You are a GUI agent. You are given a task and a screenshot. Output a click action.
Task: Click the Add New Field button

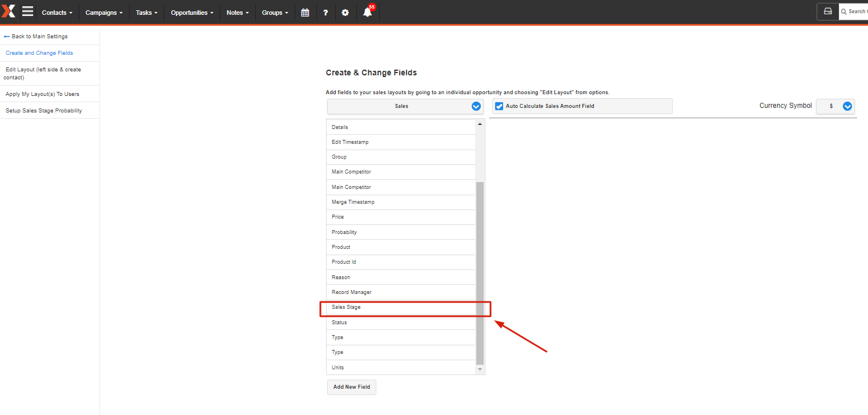click(351, 387)
